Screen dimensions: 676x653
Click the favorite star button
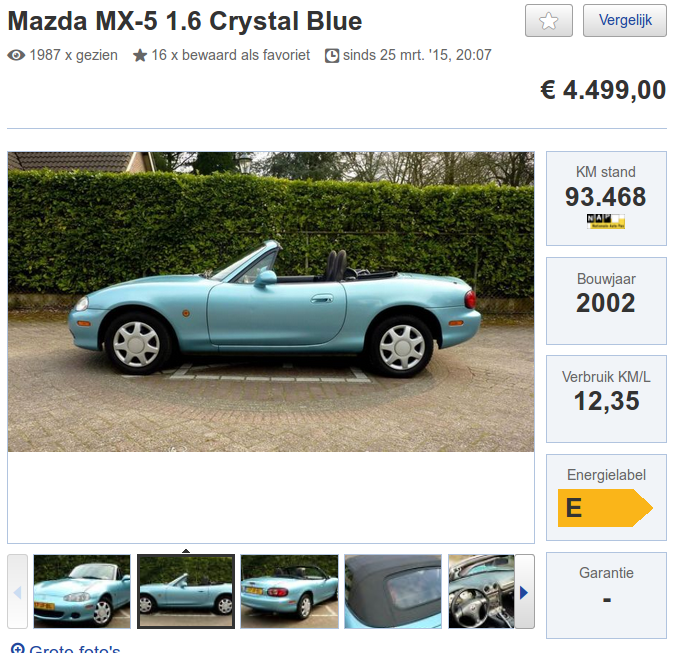coord(548,21)
